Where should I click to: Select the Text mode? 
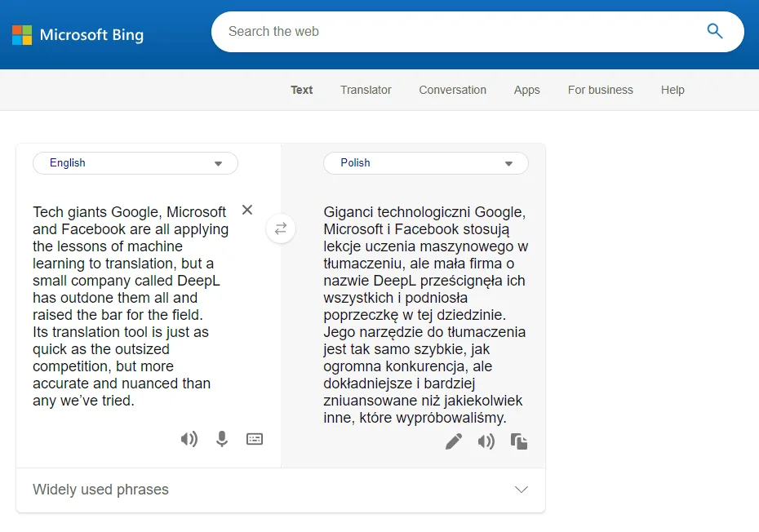click(301, 90)
